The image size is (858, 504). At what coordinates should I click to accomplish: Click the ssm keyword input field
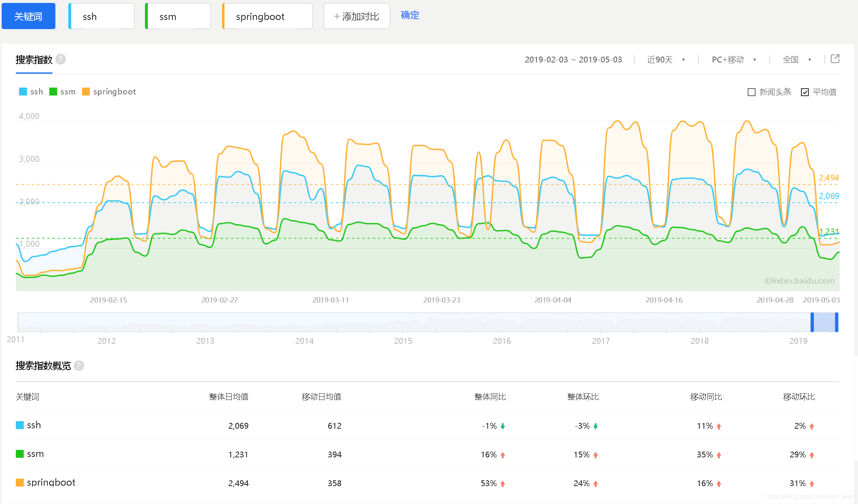pyautogui.click(x=178, y=16)
